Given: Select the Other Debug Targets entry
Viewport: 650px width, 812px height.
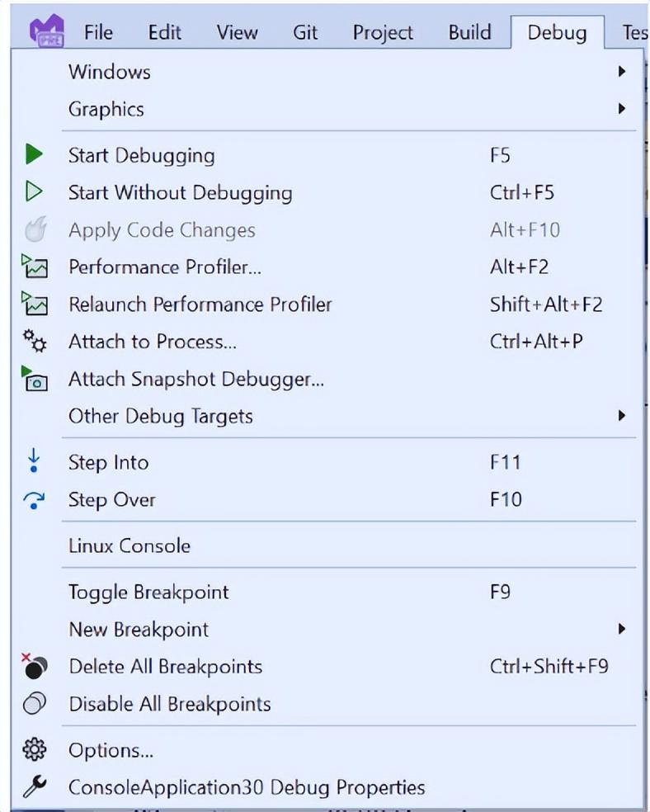Looking at the screenshot, I should (x=327, y=416).
